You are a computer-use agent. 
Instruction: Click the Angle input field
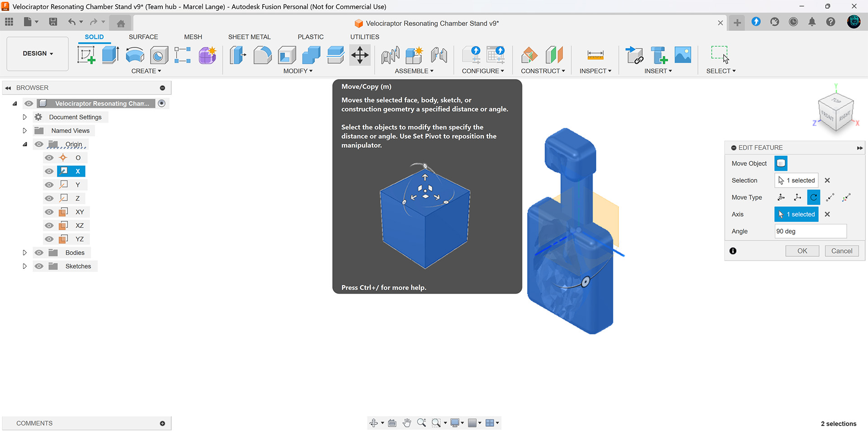pos(810,231)
